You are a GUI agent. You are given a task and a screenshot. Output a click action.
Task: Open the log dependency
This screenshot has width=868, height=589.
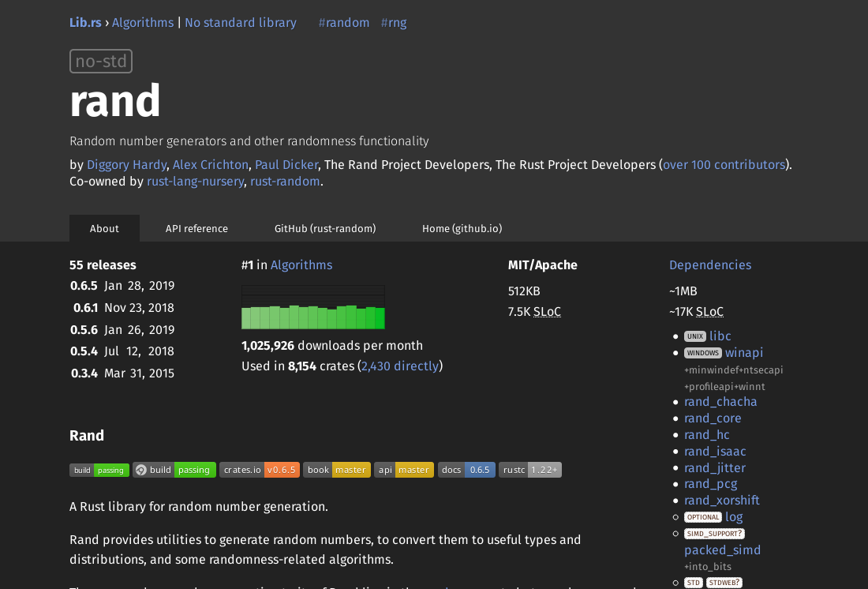click(734, 517)
